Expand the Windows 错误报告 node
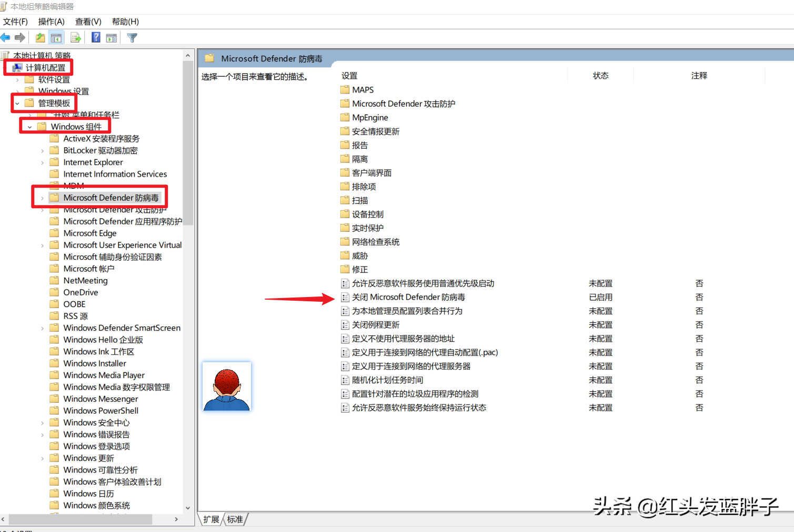 click(x=43, y=435)
